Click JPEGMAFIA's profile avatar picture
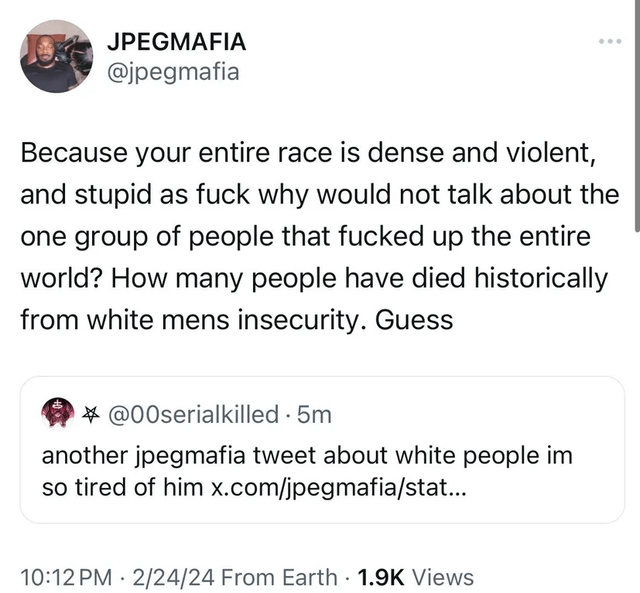 pyautogui.click(x=57, y=57)
